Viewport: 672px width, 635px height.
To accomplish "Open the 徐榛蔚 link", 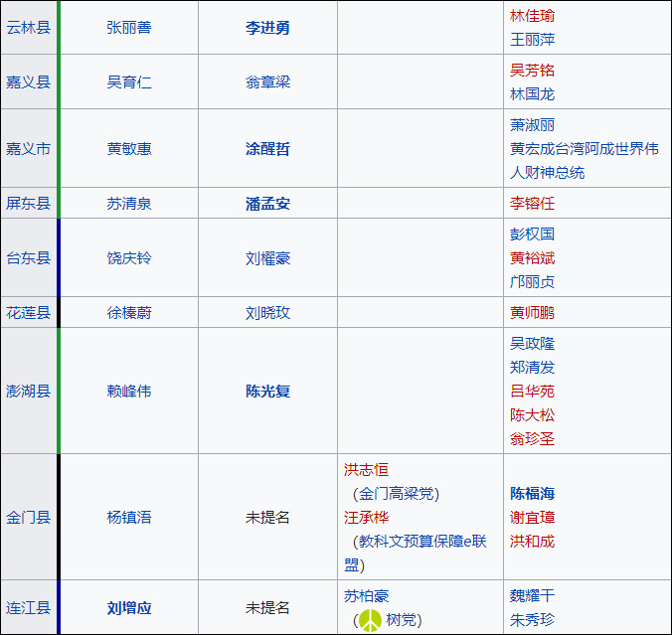I will tap(129, 312).
